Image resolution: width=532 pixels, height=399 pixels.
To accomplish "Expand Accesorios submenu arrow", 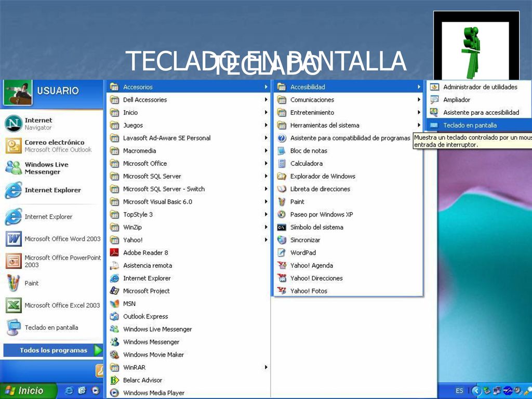I will [266, 87].
